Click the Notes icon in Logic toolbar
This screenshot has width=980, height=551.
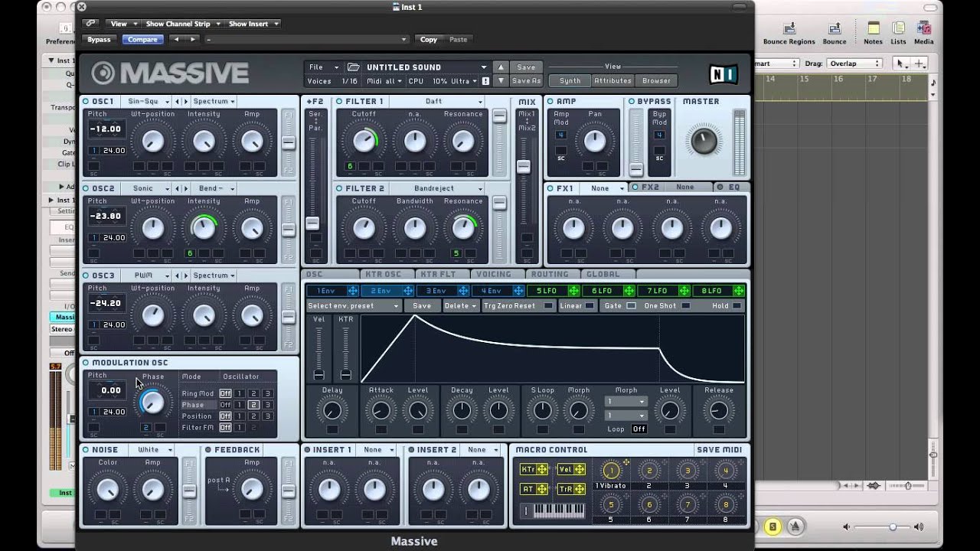[x=873, y=29]
